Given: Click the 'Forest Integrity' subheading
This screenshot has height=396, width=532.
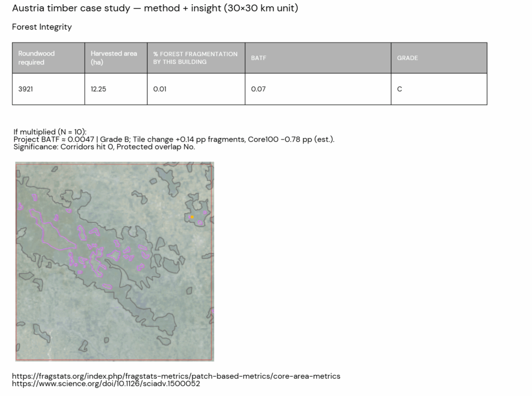Looking at the screenshot, I should click(x=42, y=27).
